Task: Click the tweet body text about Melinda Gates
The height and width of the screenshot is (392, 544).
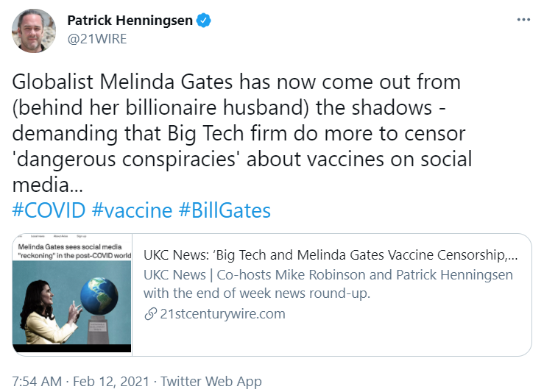Action: [x=242, y=133]
